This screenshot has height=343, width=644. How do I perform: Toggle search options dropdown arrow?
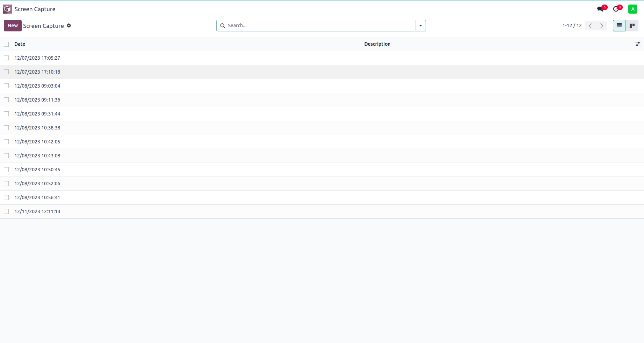(421, 26)
